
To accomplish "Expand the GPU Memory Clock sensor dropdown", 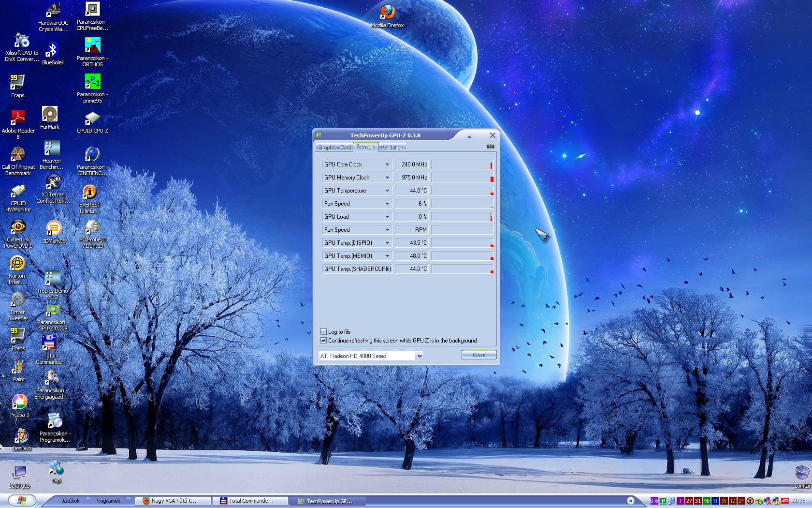I will point(387,178).
